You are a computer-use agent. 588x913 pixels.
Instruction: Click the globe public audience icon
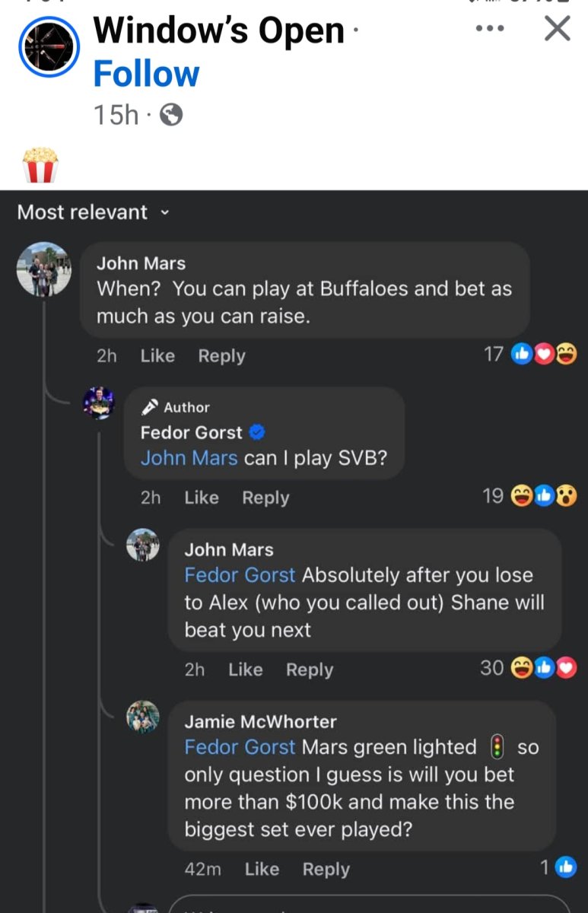172,115
